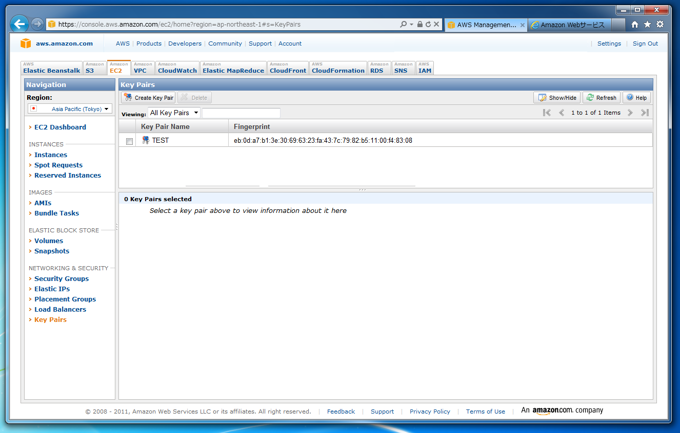Open browser home page icon
680x433 pixels.
pyautogui.click(x=635, y=24)
